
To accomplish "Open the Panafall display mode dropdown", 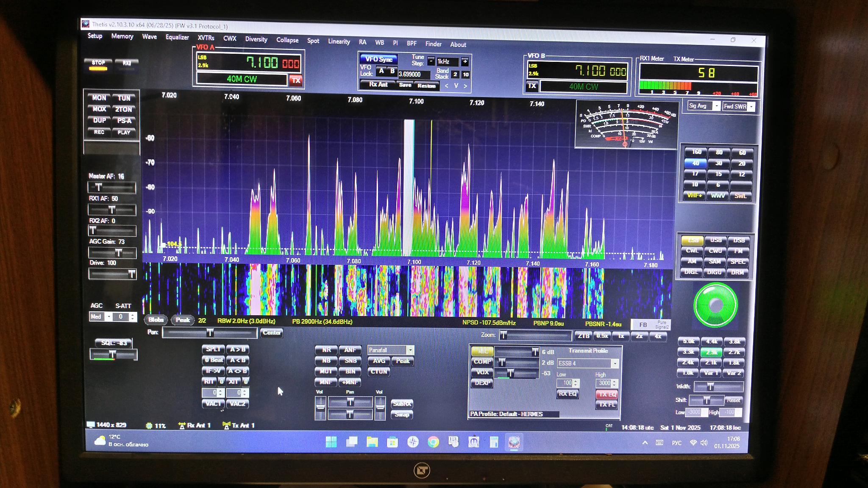I will click(x=410, y=350).
